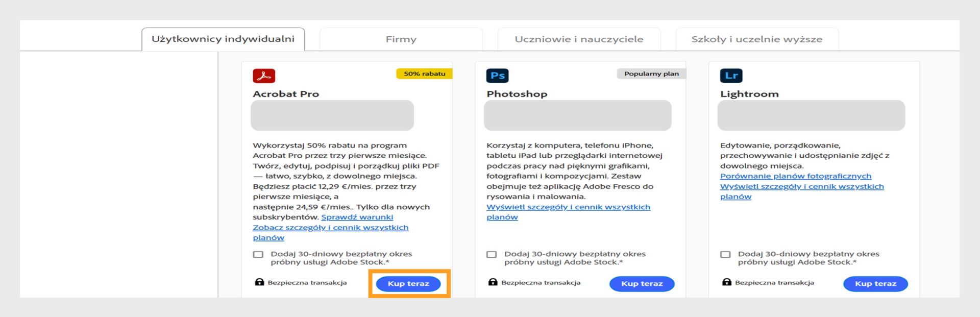Click the 50% rabatu badge
The width and height of the screenshot is (980, 317).
(x=424, y=74)
